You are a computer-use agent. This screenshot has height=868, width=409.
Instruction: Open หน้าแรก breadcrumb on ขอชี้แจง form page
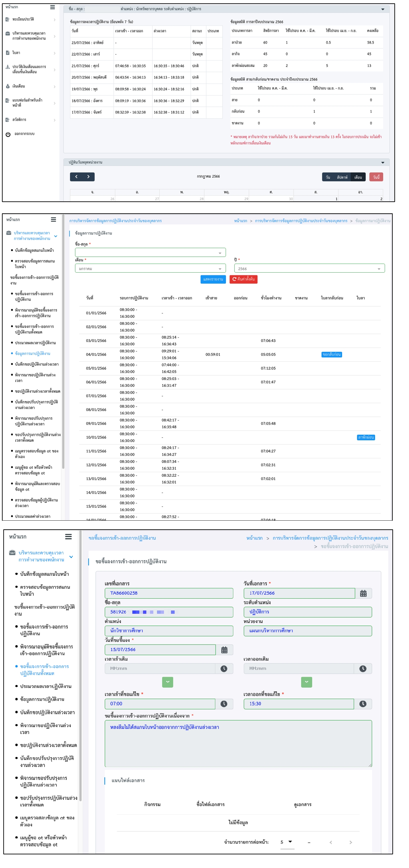pyautogui.click(x=255, y=538)
